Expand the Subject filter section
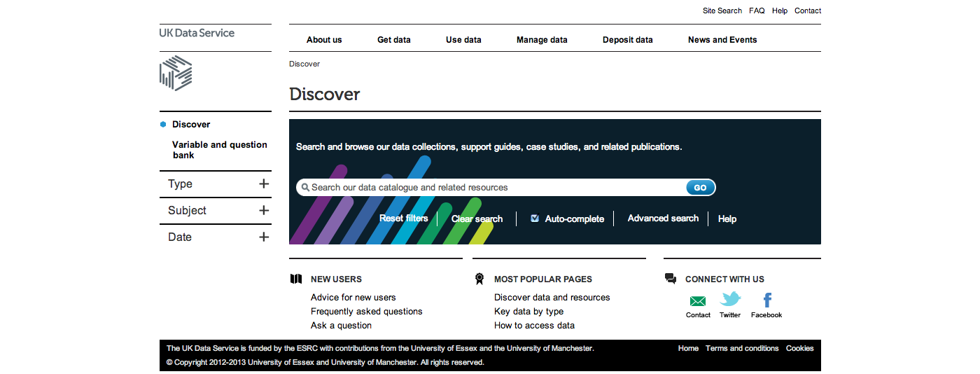 click(x=263, y=211)
